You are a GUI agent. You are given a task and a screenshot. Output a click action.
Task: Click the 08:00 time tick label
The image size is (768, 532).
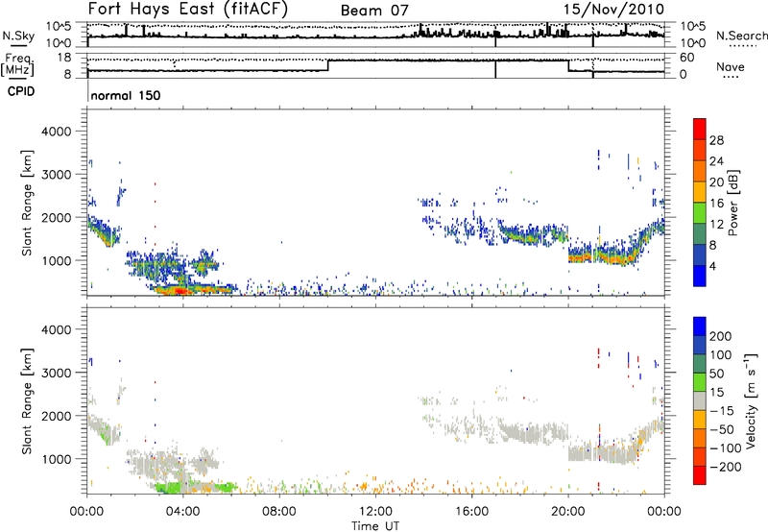pos(279,512)
